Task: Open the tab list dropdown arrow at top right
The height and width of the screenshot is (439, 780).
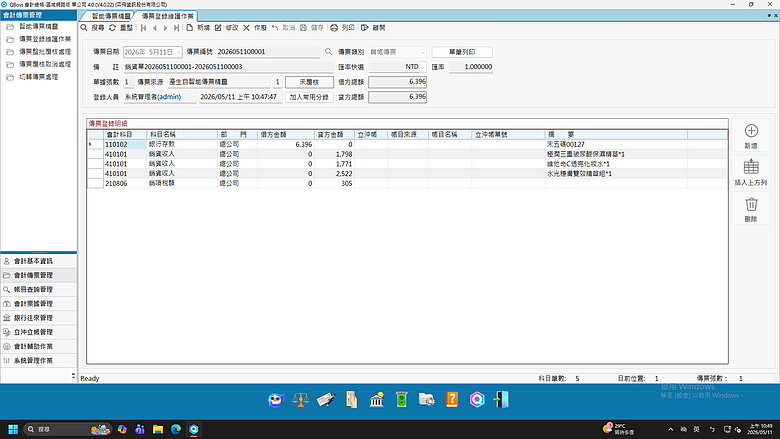Action: 769,16
